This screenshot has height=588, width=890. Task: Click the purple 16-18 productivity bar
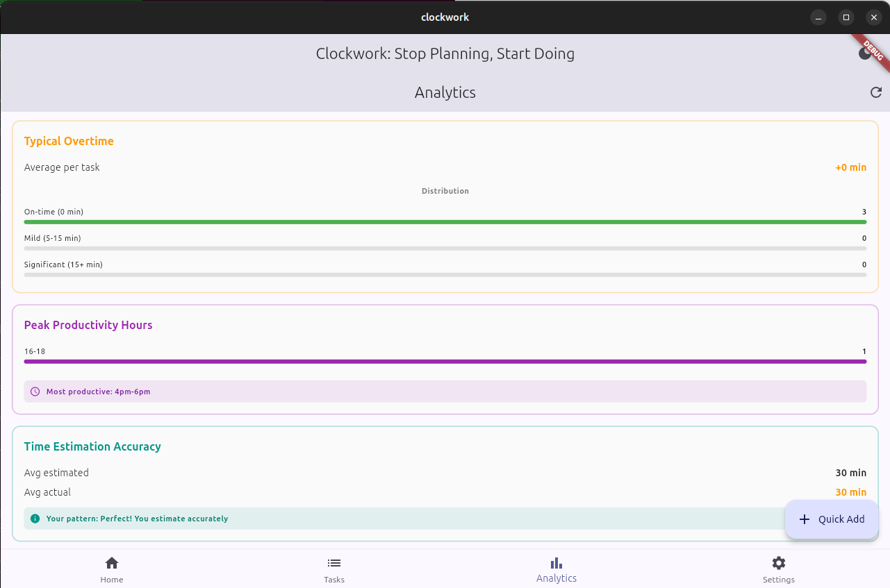coord(445,362)
